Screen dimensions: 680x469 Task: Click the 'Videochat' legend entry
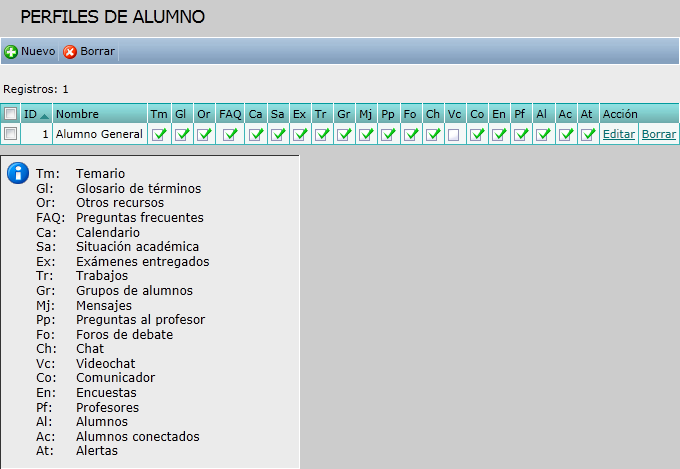pos(105,364)
